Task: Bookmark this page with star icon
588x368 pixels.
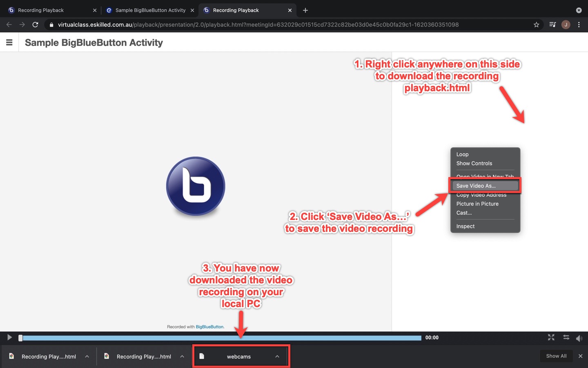Action: point(536,25)
